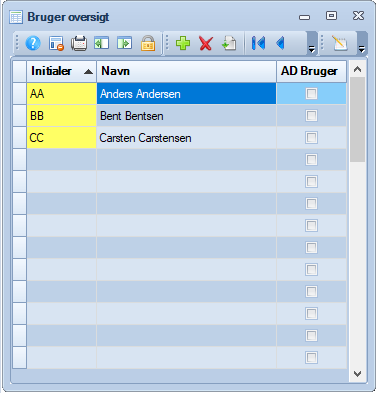Select the name cell Bent Bentsen
This screenshot has height=393, width=378.
(x=186, y=116)
